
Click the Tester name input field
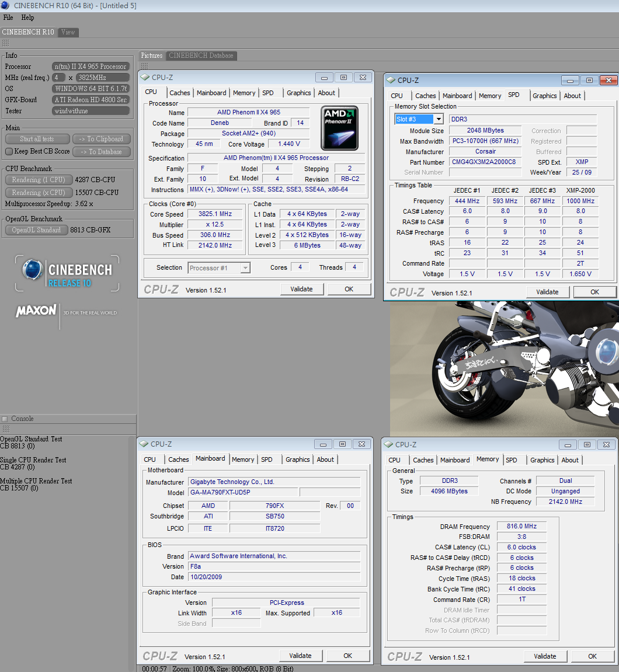(91, 111)
